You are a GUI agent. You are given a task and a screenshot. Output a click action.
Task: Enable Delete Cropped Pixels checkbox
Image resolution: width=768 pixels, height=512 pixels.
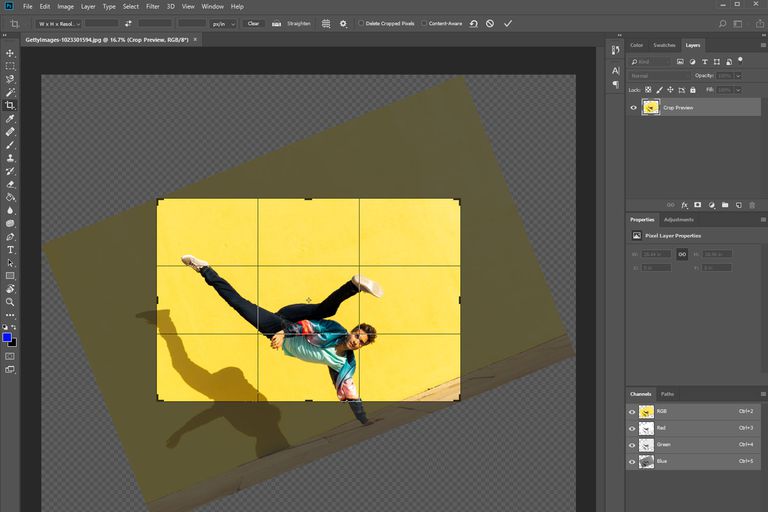click(361, 23)
